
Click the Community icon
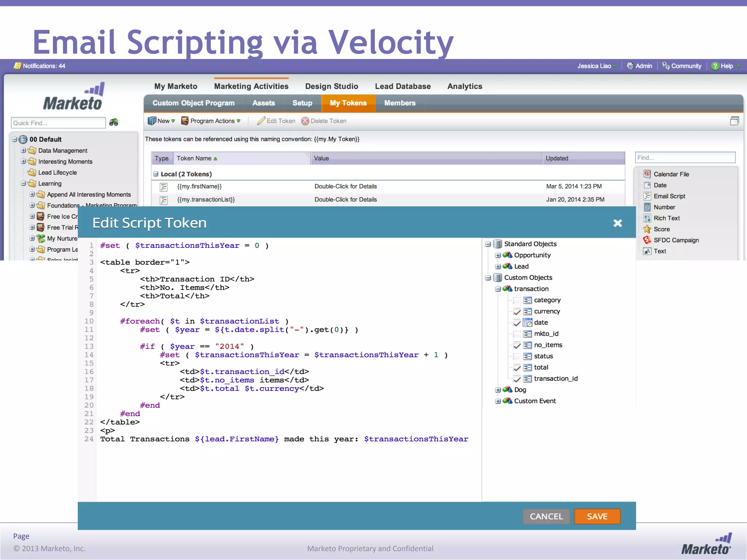tap(666, 66)
